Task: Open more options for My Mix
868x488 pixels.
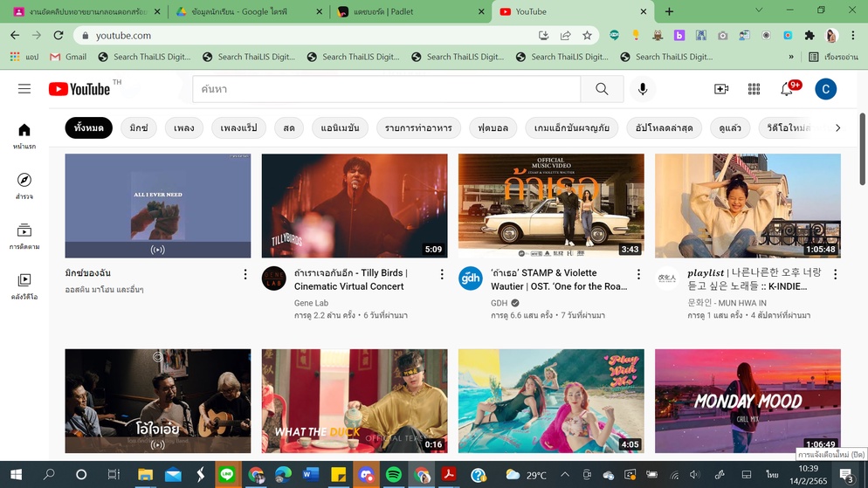Action: (245, 274)
